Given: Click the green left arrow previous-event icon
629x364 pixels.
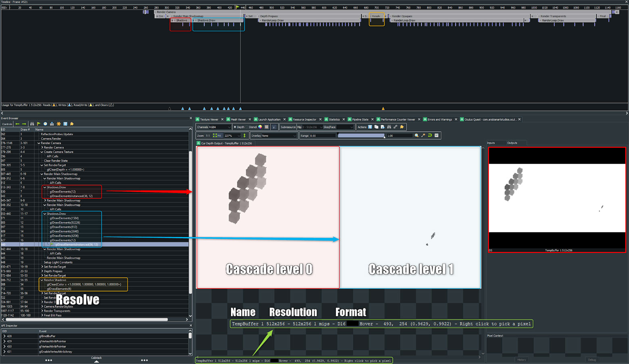Looking at the screenshot, I should click(x=17, y=124).
